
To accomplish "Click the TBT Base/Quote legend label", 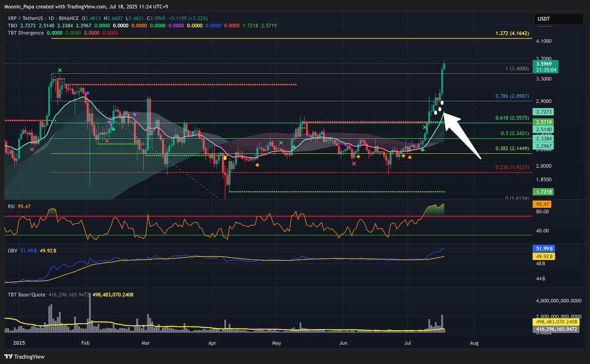I will click(26, 294).
